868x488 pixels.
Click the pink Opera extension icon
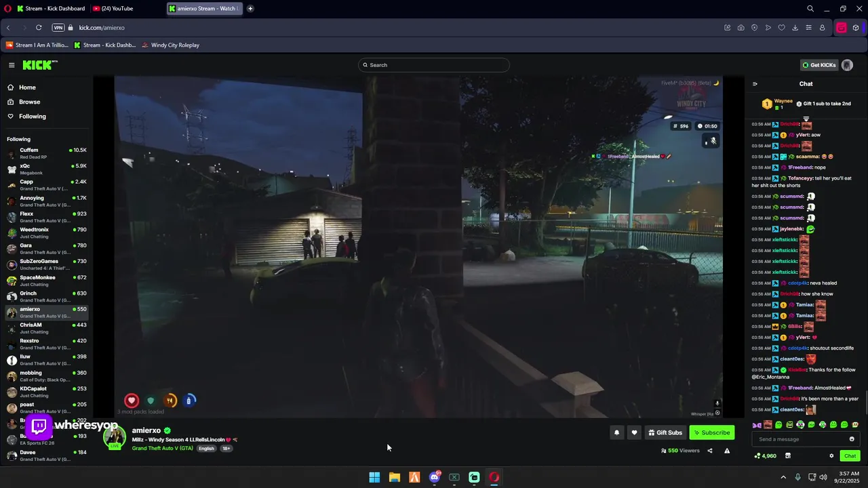pos(841,28)
